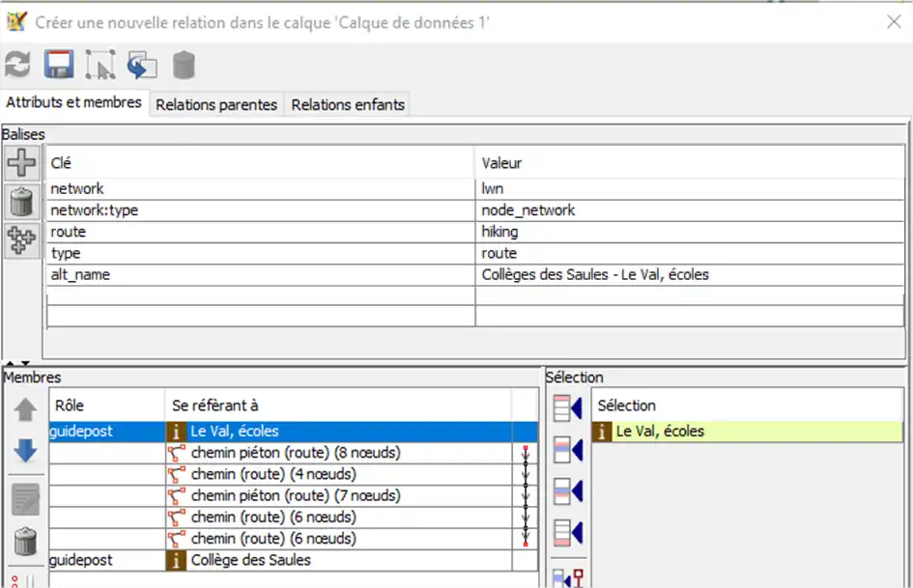
Task: Add a new tag with the plus icon
Action: click(21, 162)
